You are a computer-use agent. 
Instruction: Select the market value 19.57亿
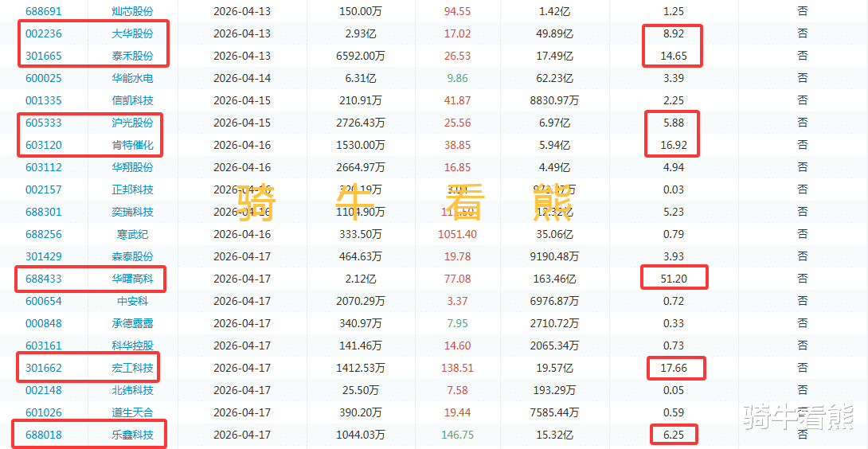pyautogui.click(x=555, y=368)
